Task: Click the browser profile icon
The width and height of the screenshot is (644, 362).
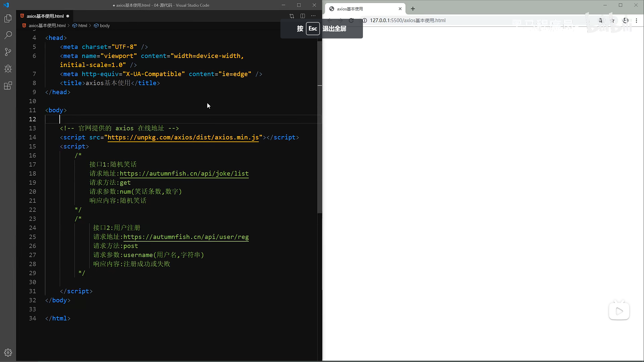Action: (626, 20)
